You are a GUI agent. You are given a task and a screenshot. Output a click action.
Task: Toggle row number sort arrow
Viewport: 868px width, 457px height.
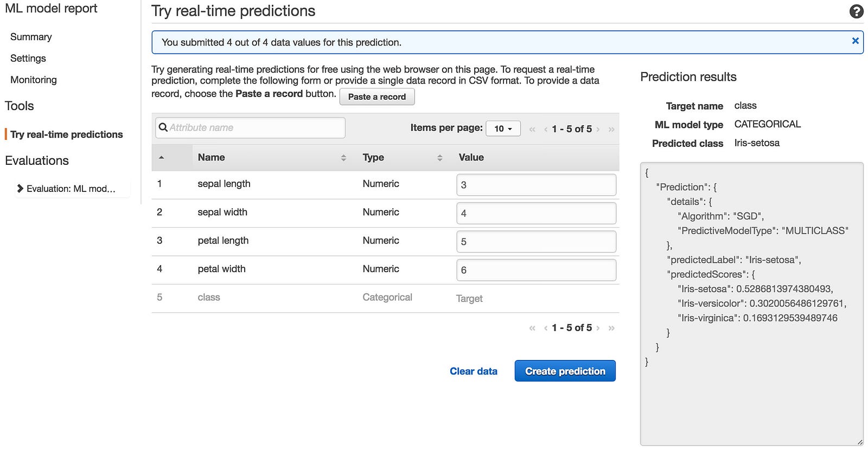click(x=161, y=157)
